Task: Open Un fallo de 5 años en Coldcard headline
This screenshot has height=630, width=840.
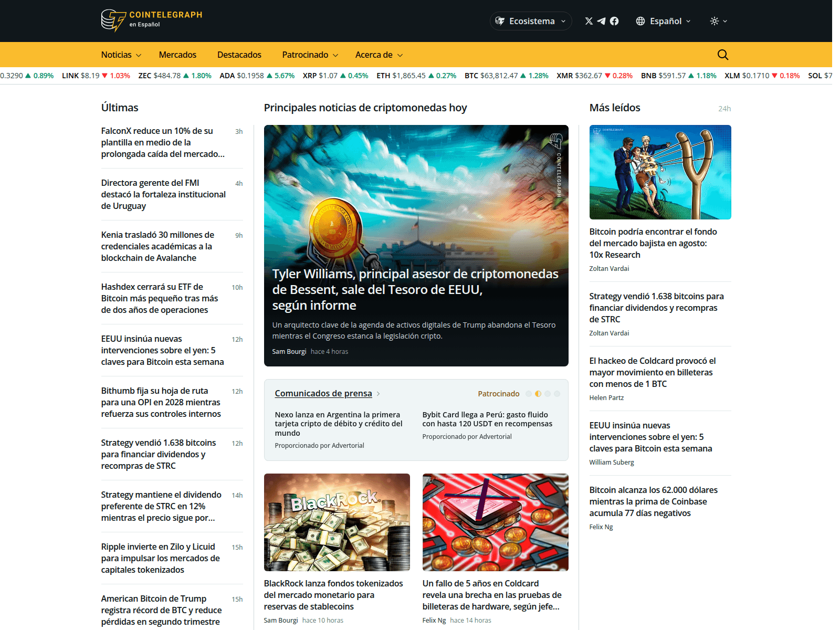Action: 492,595
